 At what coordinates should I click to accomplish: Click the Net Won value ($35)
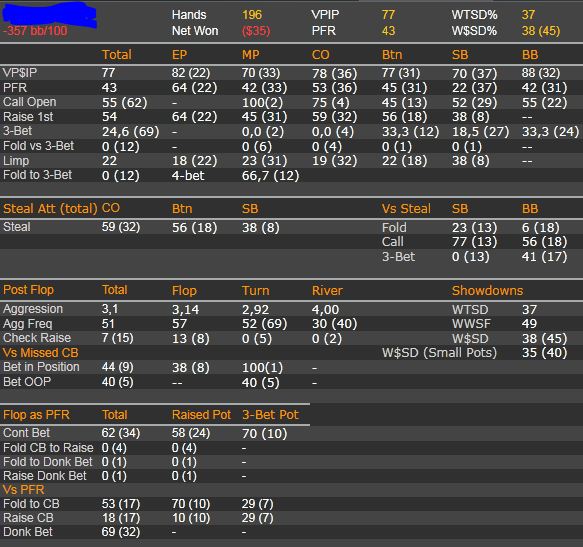coord(256,31)
